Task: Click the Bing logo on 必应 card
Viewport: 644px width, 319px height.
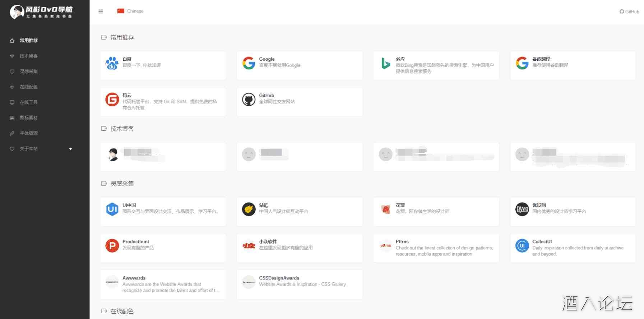Action: pyautogui.click(x=385, y=63)
